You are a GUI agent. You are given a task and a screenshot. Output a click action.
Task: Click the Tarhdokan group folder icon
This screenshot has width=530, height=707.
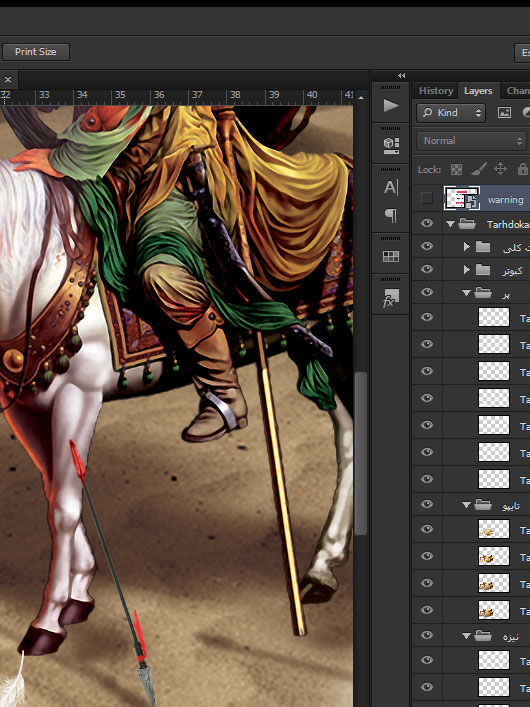point(467,224)
